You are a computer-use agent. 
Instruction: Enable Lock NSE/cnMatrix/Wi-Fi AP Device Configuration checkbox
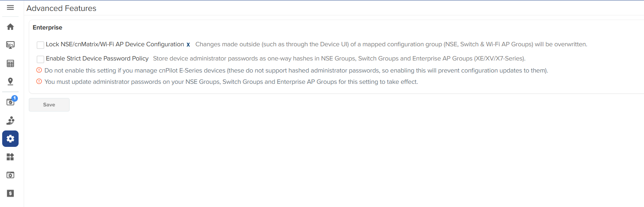coord(40,45)
